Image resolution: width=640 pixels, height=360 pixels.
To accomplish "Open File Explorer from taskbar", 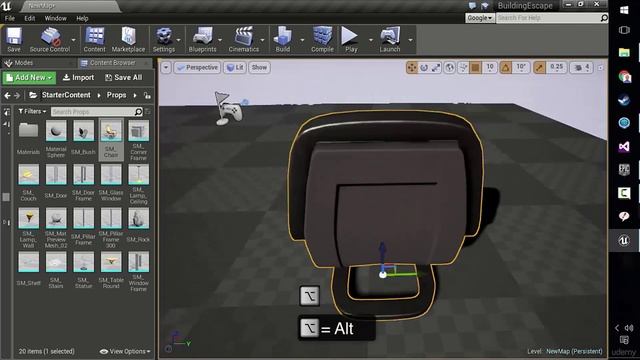I will tap(624, 52).
